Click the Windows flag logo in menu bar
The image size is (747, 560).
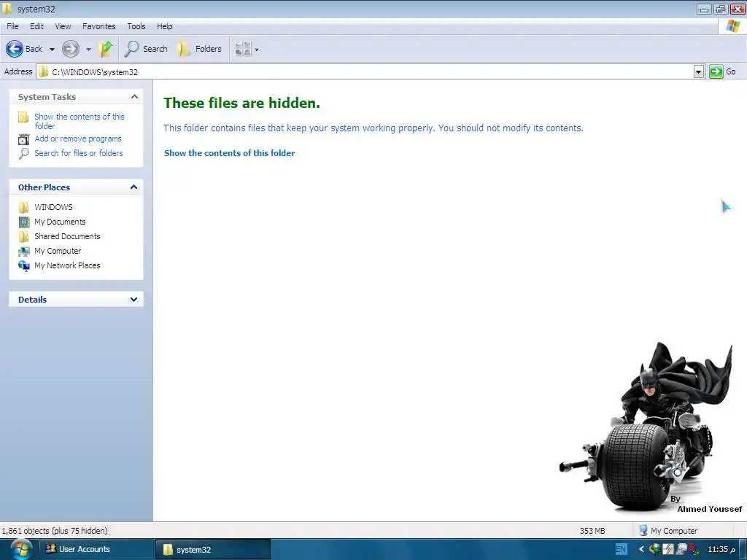click(732, 26)
